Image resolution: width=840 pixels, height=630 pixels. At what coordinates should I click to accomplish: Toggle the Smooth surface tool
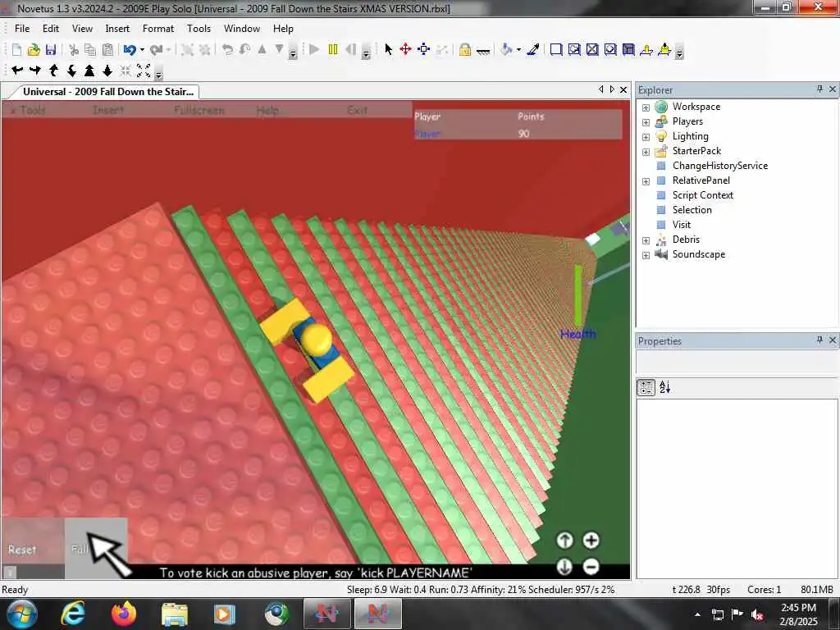point(556,50)
